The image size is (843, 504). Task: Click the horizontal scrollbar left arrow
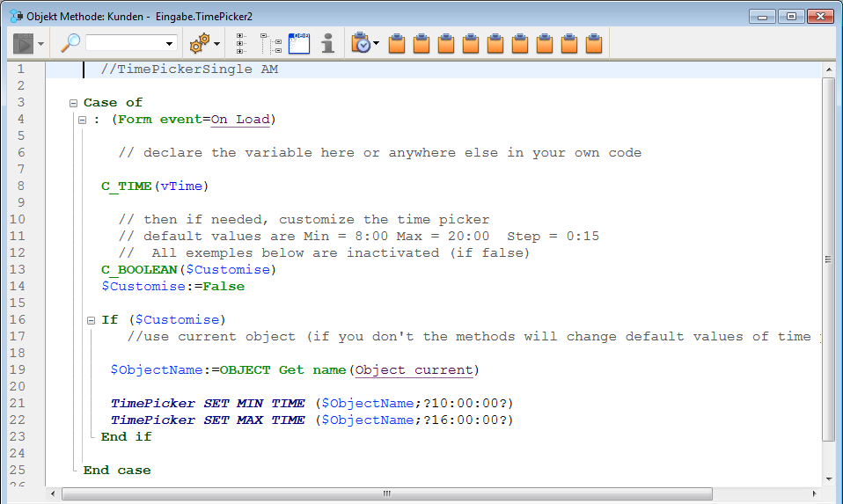[53, 493]
